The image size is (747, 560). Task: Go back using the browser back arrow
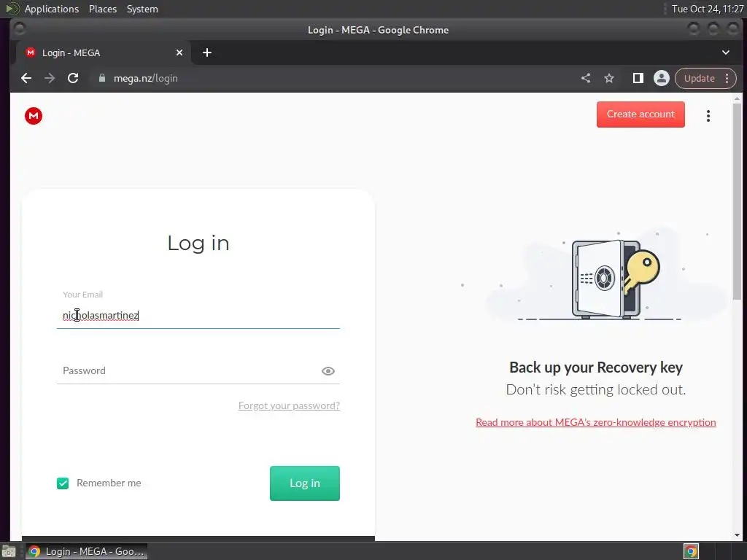click(26, 78)
